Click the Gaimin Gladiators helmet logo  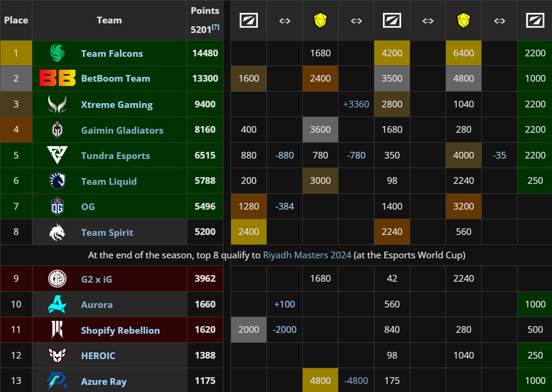[x=57, y=130]
